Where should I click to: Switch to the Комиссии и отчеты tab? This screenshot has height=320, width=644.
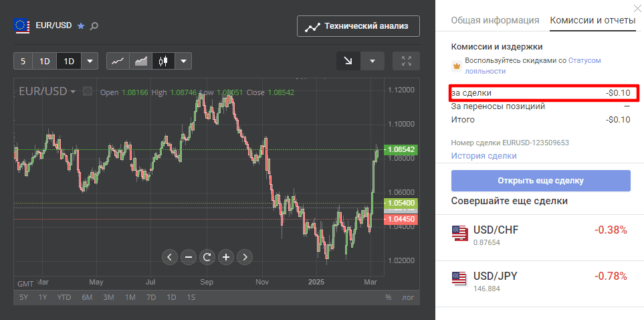[x=593, y=20]
